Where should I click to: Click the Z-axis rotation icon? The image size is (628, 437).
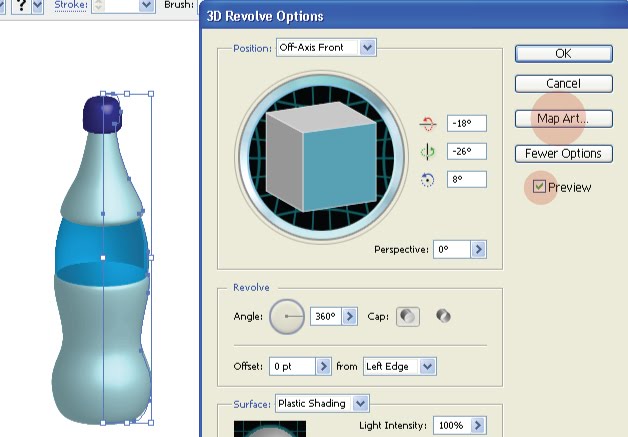click(427, 180)
